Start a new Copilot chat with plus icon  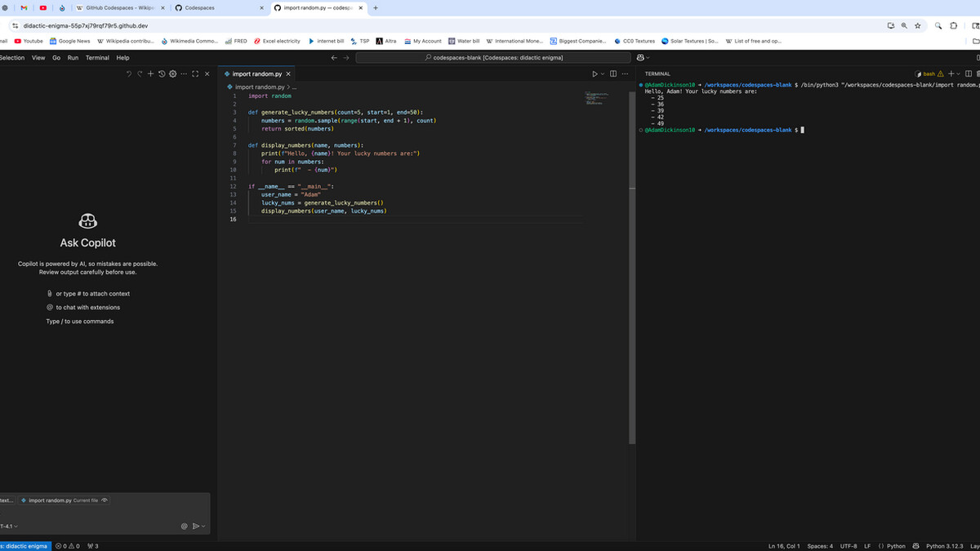151,74
